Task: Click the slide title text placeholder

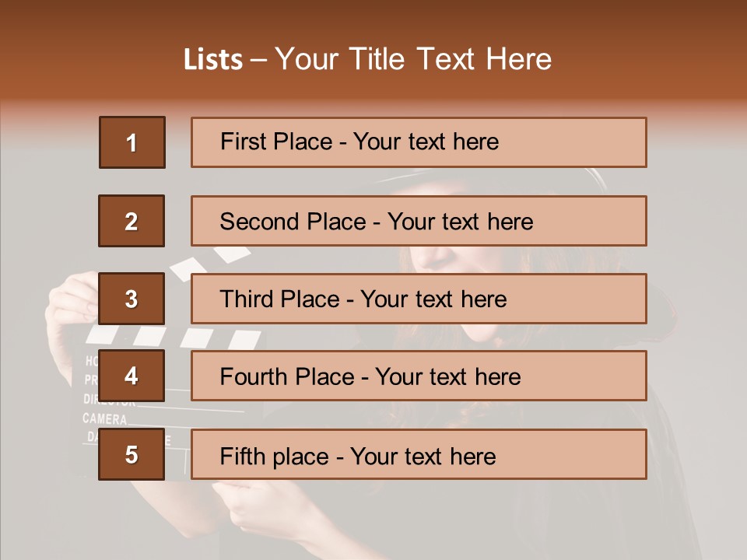Action: coord(367,60)
